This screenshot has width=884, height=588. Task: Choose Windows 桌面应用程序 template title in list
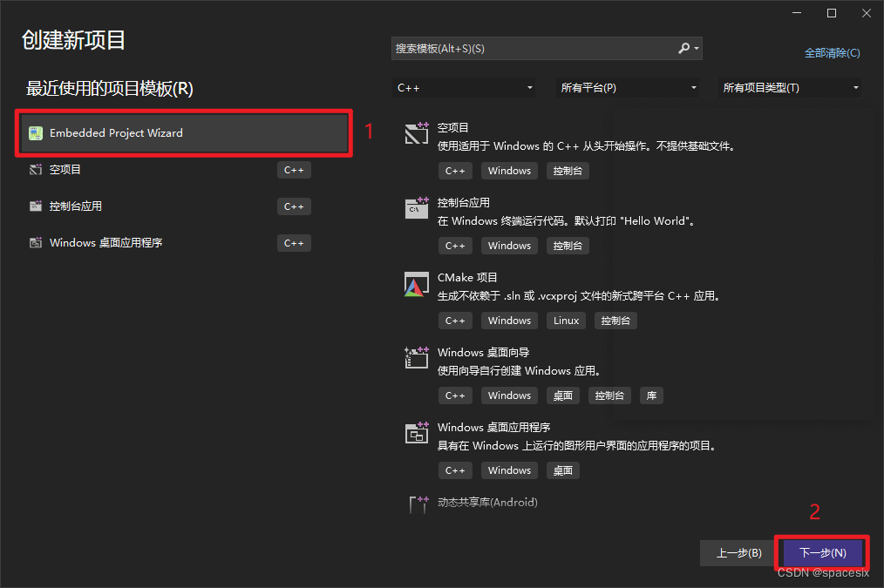[493, 428]
